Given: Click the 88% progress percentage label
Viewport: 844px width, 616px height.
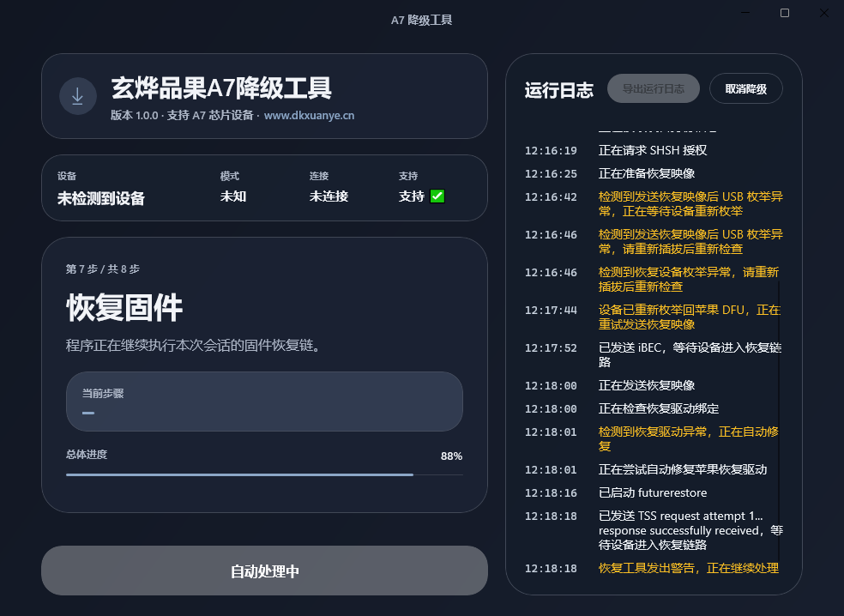Looking at the screenshot, I should coord(451,456).
